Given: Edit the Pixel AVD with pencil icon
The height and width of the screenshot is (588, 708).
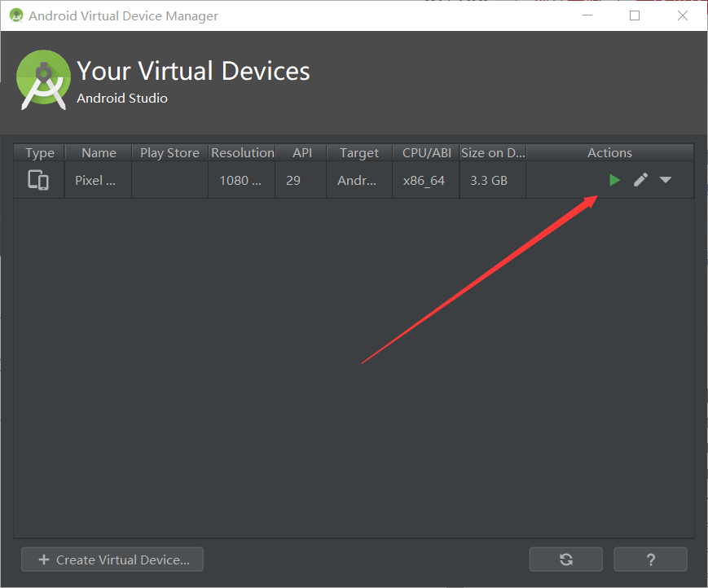Looking at the screenshot, I should point(640,180).
